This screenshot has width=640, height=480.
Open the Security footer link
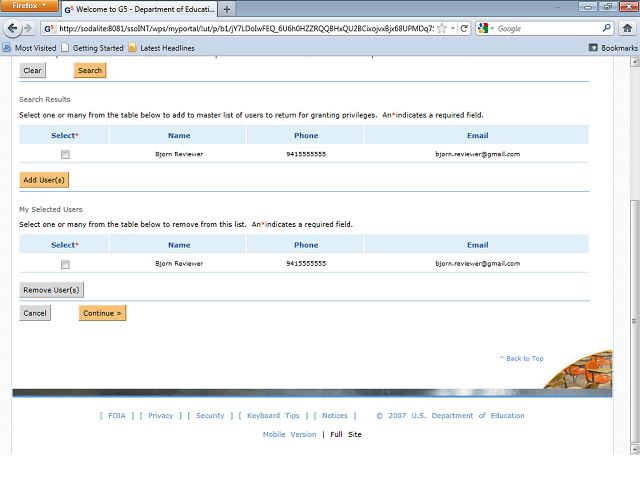pyautogui.click(x=210, y=416)
